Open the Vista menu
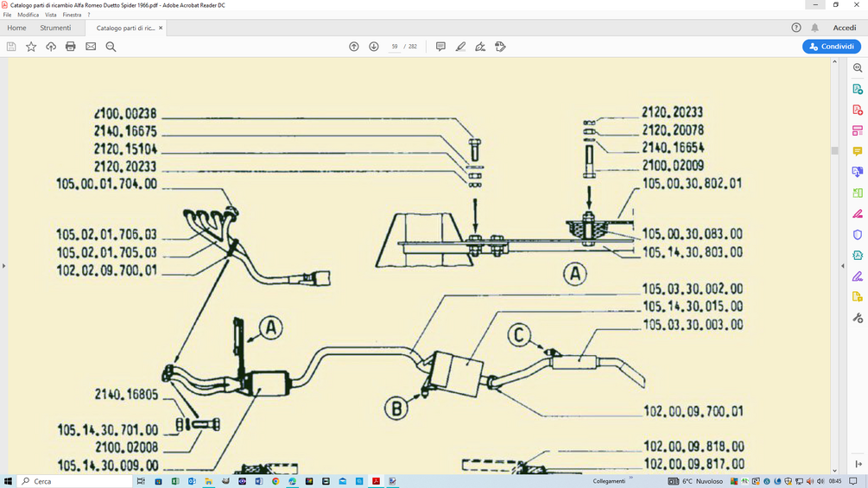868x488 pixels. [50, 15]
